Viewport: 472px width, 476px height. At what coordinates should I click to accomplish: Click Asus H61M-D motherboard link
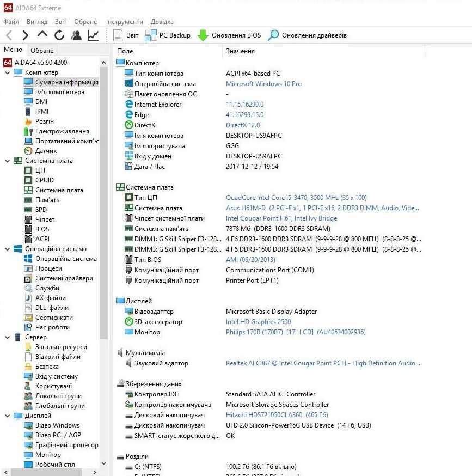322,208
